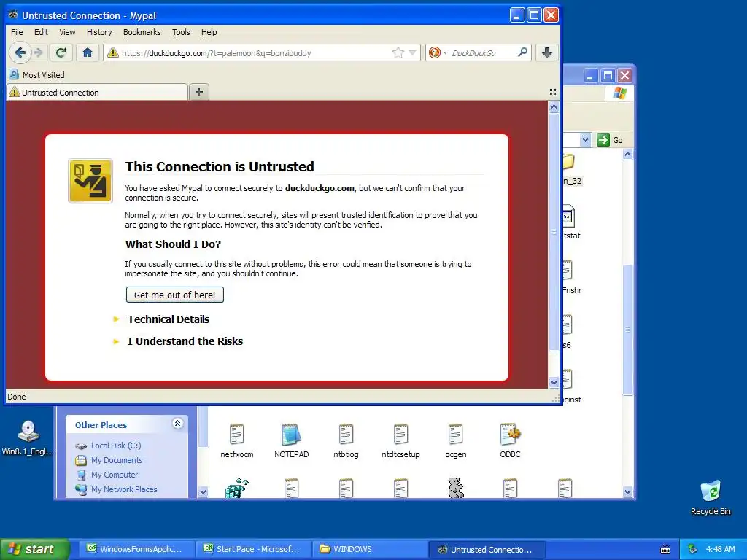
Task: Open the File menu
Action: [17, 32]
